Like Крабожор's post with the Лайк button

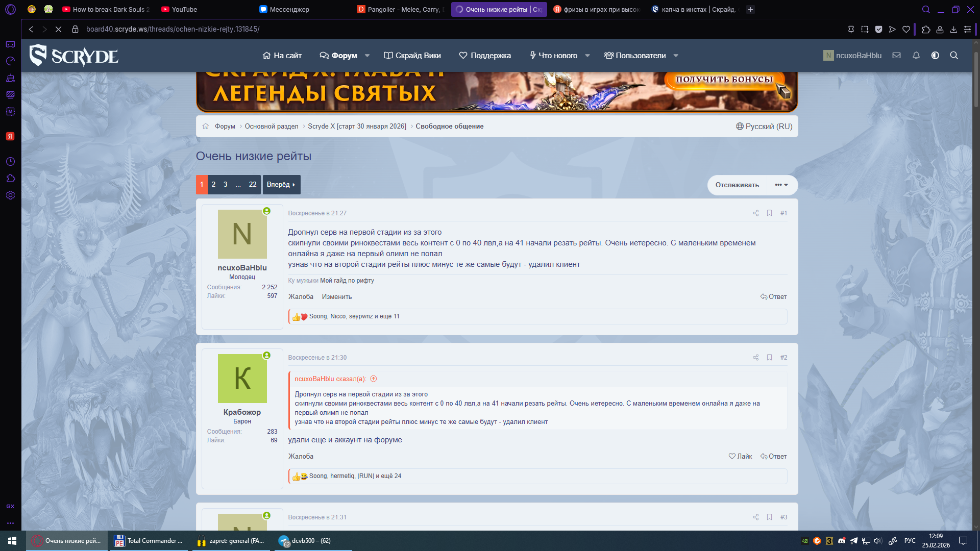click(740, 457)
